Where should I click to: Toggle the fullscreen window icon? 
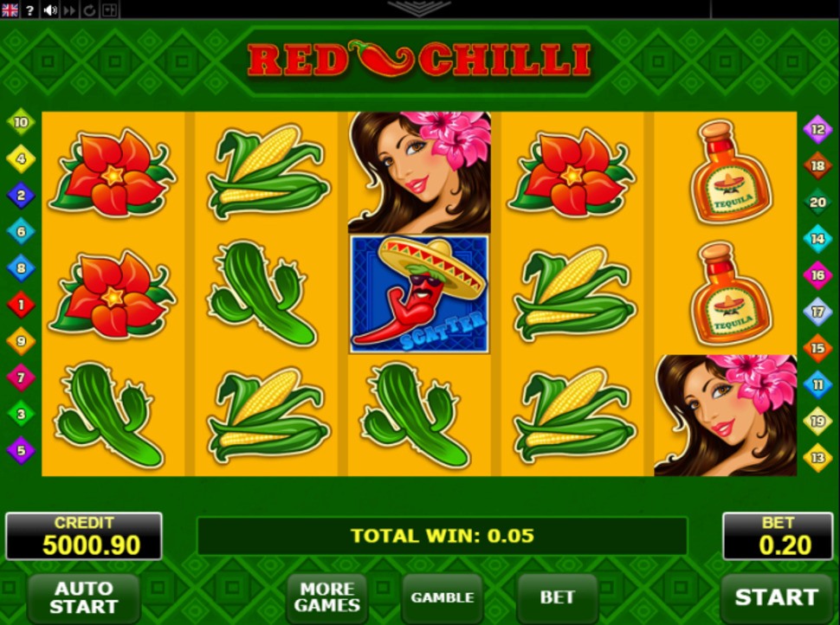109,10
